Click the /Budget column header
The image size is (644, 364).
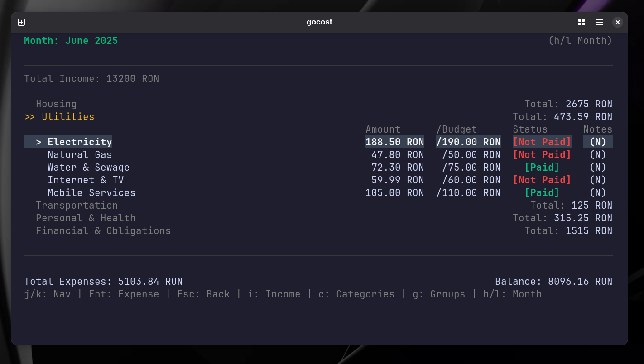457,129
